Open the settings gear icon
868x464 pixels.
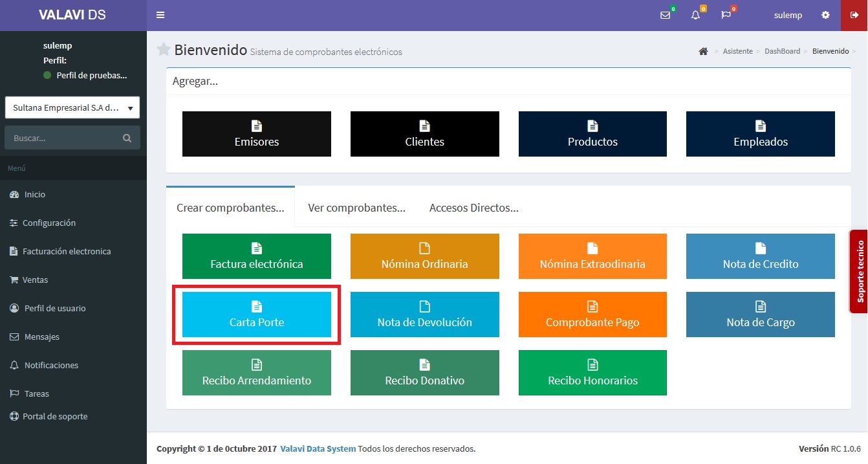825,15
